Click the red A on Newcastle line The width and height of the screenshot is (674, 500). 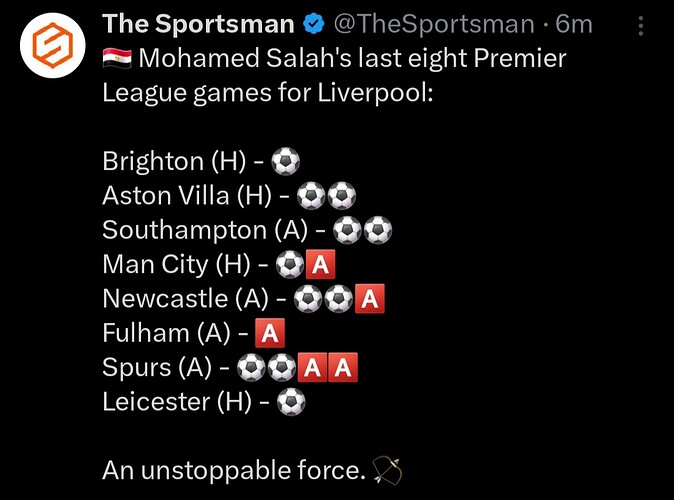pos(370,299)
